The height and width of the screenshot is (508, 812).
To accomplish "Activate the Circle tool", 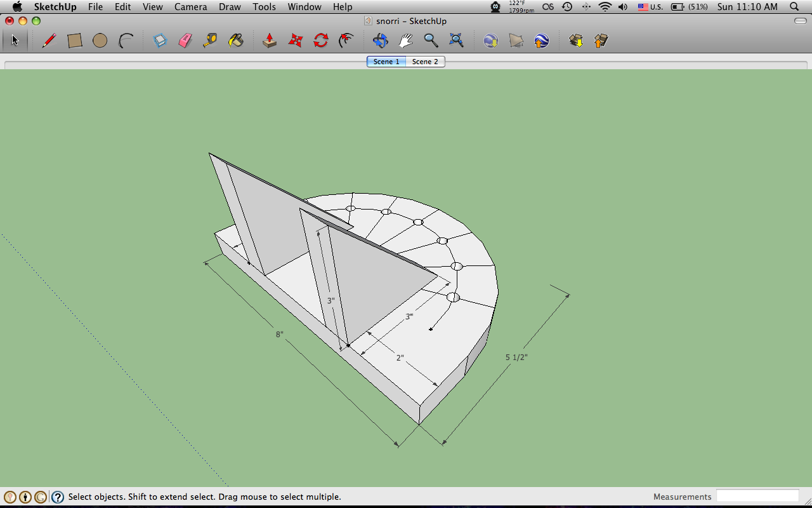I will 100,41.
